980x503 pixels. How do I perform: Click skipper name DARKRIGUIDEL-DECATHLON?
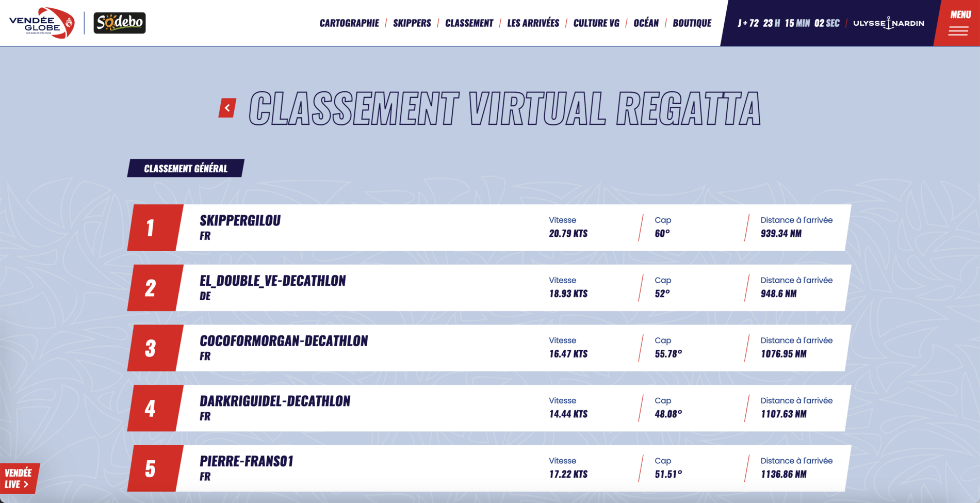[275, 401]
